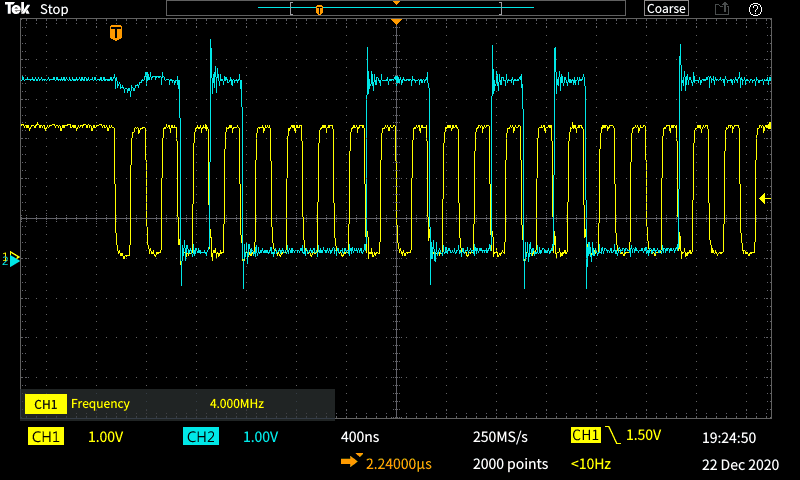800x480 pixels.
Task: Click the orange T trigger position marker
Action: (117, 33)
